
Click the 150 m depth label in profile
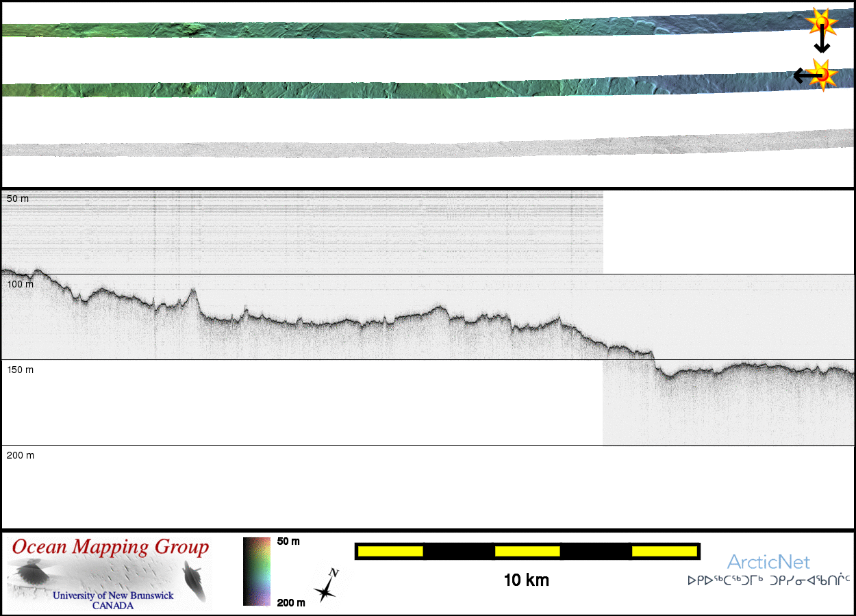[20, 370]
